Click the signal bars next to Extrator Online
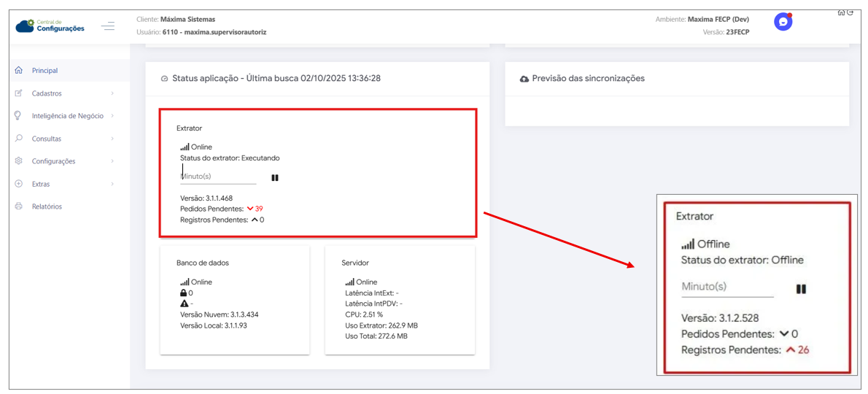868x394 pixels. click(x=185, y=147)
